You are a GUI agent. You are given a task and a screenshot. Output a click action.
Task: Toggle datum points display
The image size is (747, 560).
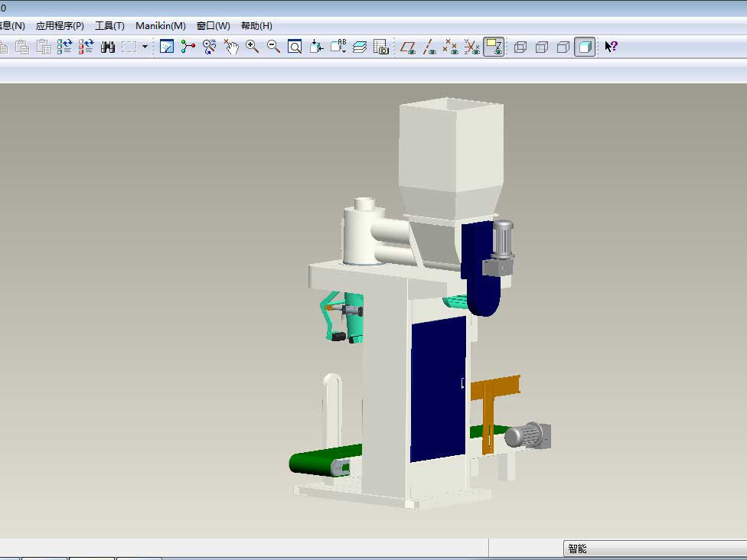click(452, 47)
